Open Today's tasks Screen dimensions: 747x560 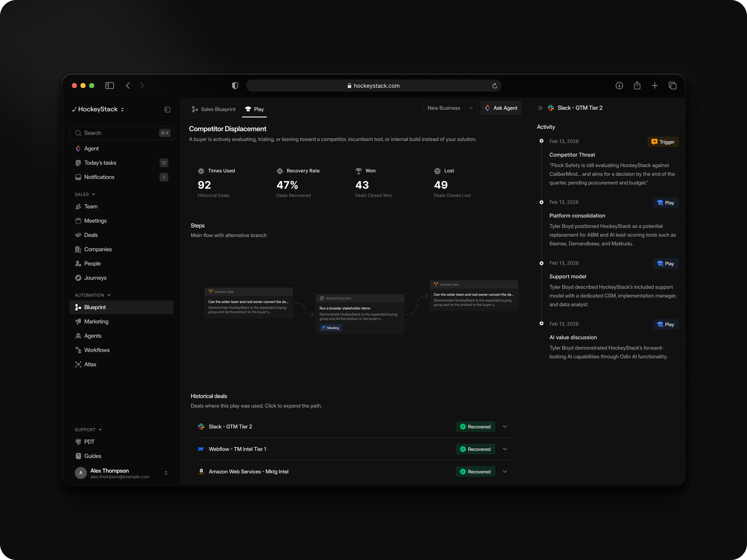click(x=121, y=163)
